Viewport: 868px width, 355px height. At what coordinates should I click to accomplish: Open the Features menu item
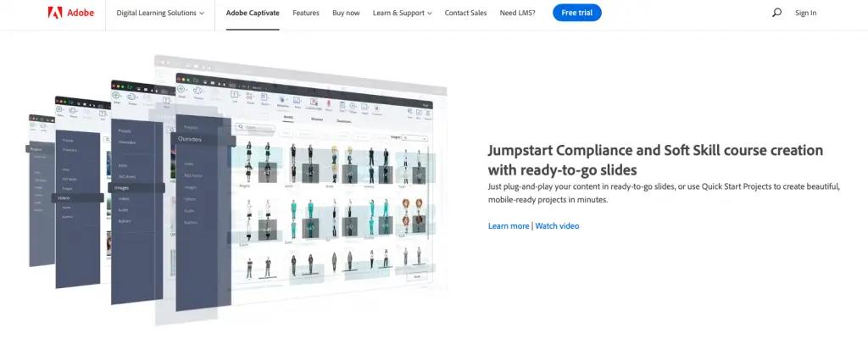pyautogui.click(x=305, y=13)
